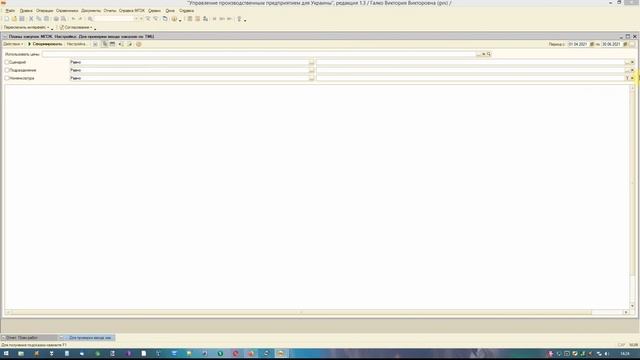Click the horizontal scrollbar of report area
The width and height of the screenshot is (640, 360).
(x=317, y=312)
